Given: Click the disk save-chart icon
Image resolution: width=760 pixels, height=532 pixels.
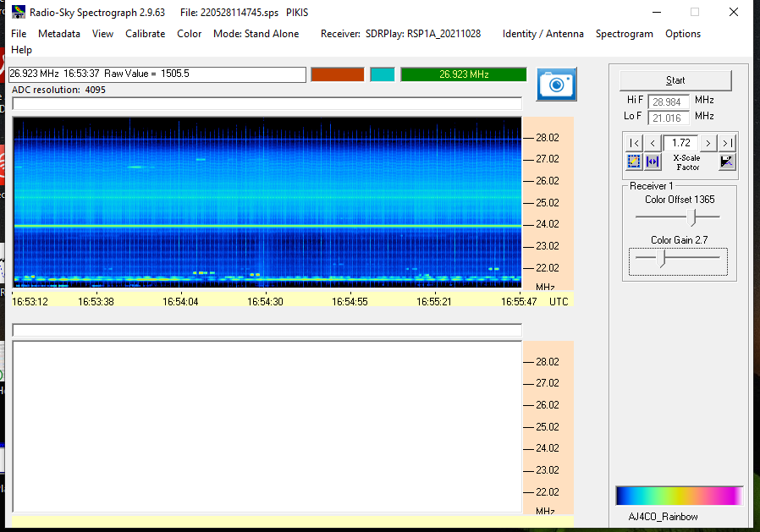Looking at the screenshot, I should [x=726, y=162].
